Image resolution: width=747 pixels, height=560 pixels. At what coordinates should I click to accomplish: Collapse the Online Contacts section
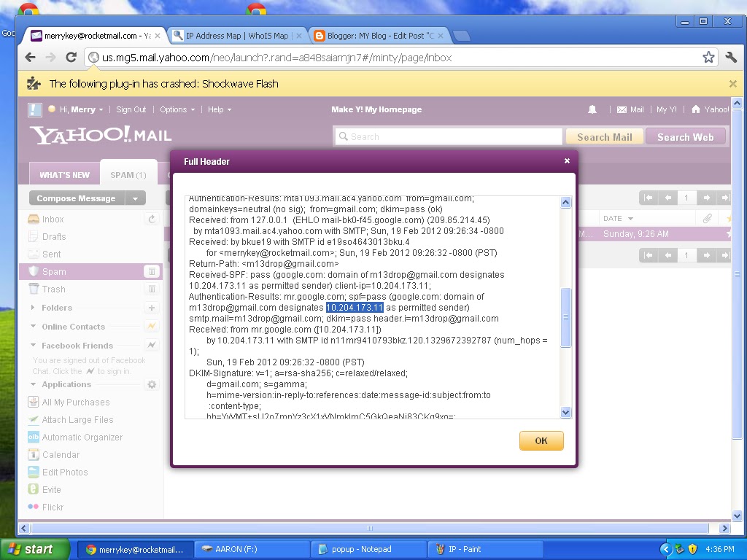click(x=33, y=327)
